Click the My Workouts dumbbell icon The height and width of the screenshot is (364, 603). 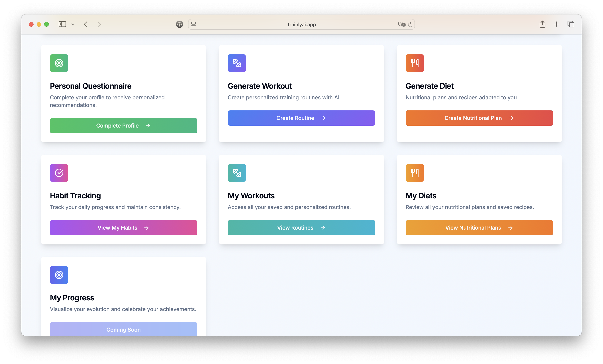237,173
